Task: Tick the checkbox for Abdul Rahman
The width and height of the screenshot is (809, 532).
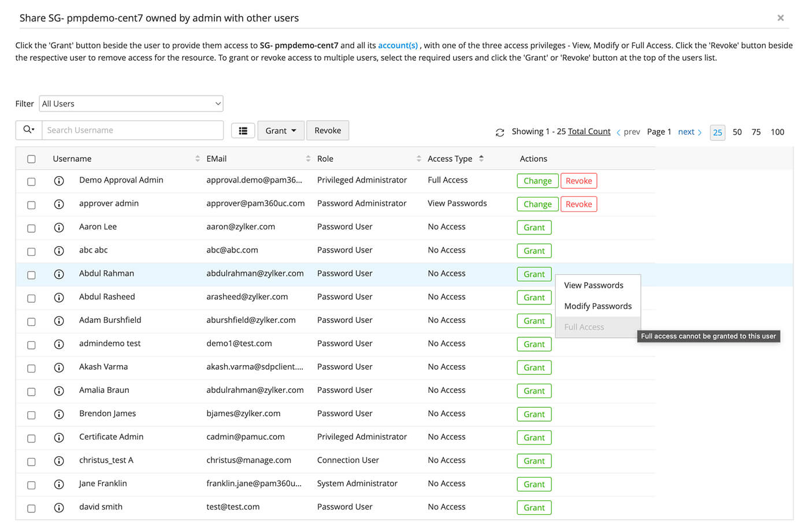Action: (31, 275)
